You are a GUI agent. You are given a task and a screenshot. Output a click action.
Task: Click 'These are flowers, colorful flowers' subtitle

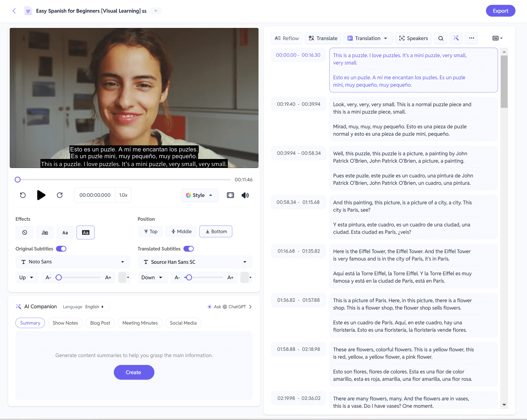pyautogui.click(x=403, y=353)
